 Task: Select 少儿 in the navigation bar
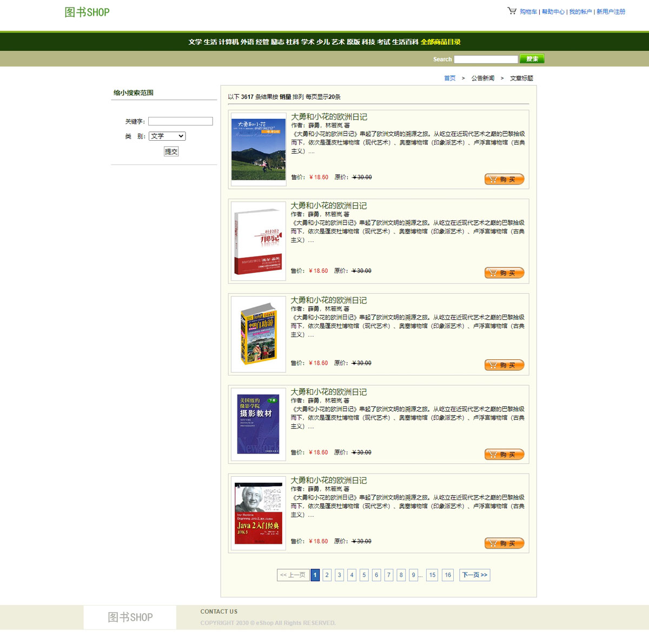pos(323,42)
